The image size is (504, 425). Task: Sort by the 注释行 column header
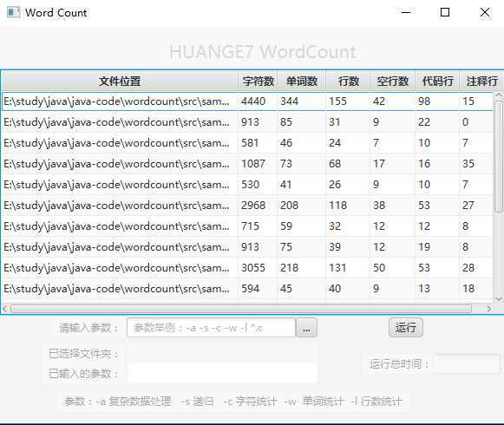tap(481, 82)
